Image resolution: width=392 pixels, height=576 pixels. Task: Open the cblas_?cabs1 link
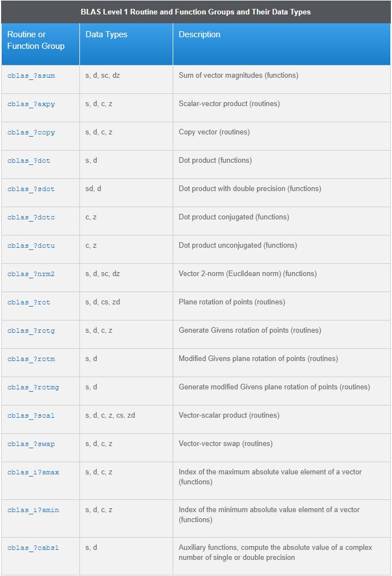point(33,548)
